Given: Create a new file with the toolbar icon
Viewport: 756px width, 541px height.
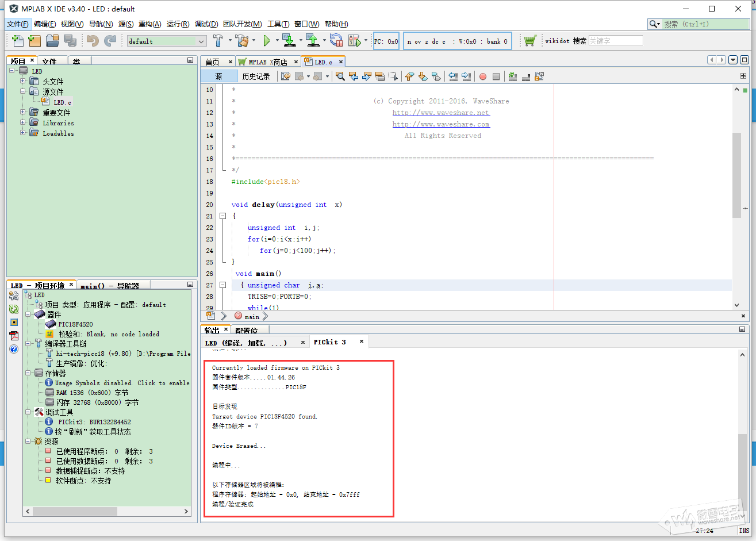Looking at the screenshot, I should 18,41.
